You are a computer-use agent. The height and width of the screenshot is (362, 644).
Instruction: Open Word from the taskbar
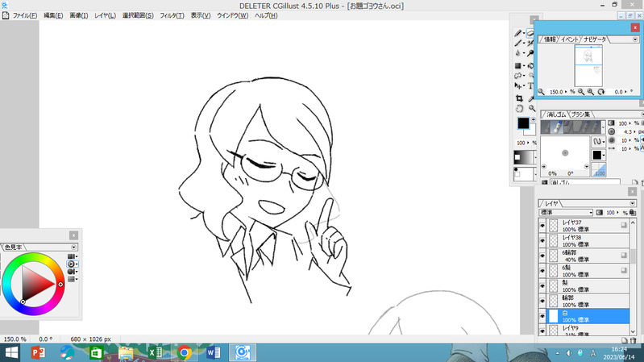pyautogui.click(x=214, y=352)
